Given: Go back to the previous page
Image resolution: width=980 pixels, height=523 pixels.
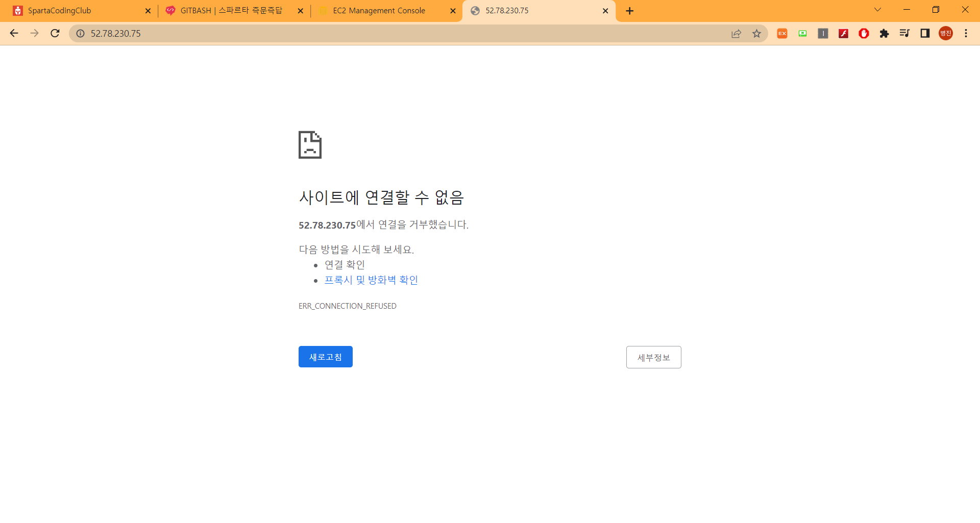Looking at the screenshot, I should [x=14, y=33].
